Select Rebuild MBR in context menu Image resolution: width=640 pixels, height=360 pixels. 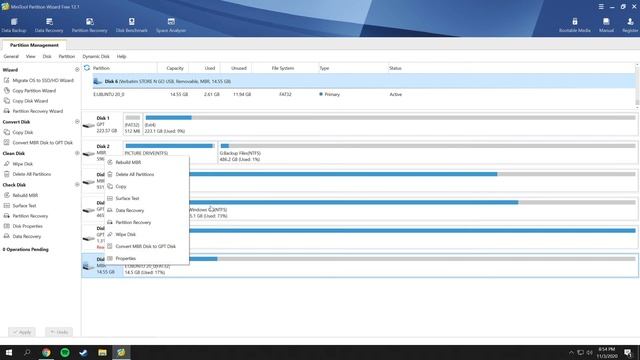(147, 162)
